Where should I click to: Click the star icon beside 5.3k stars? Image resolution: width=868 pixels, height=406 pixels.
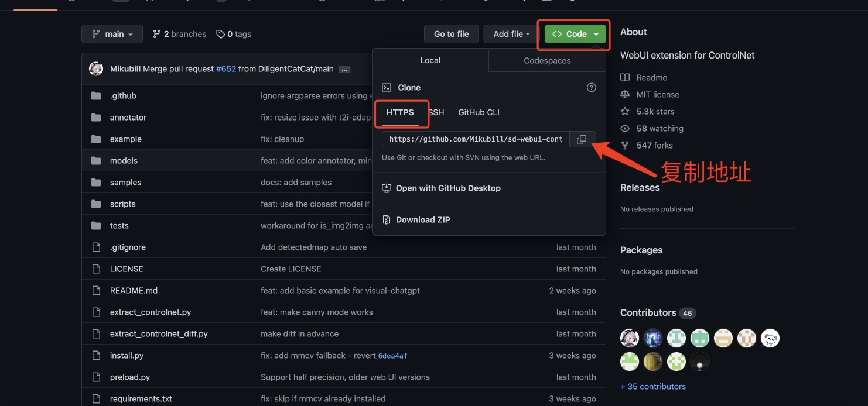point(625,111)
